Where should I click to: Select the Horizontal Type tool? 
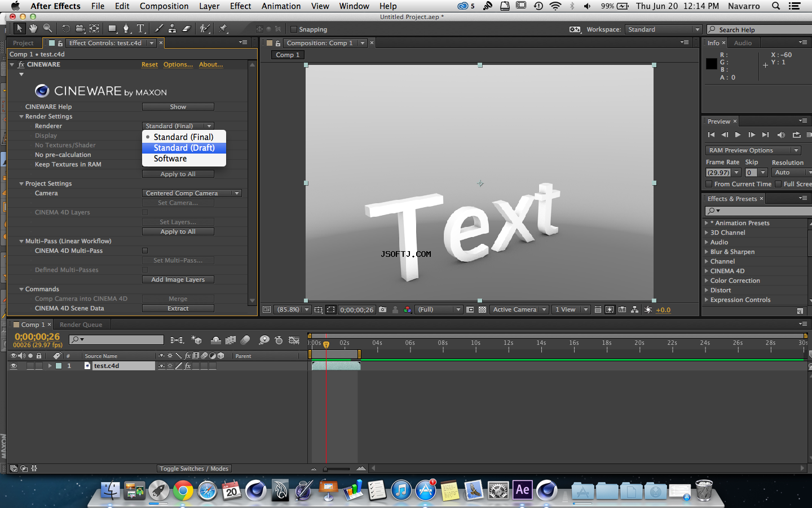pyautogui.click(x=140, y=28)
